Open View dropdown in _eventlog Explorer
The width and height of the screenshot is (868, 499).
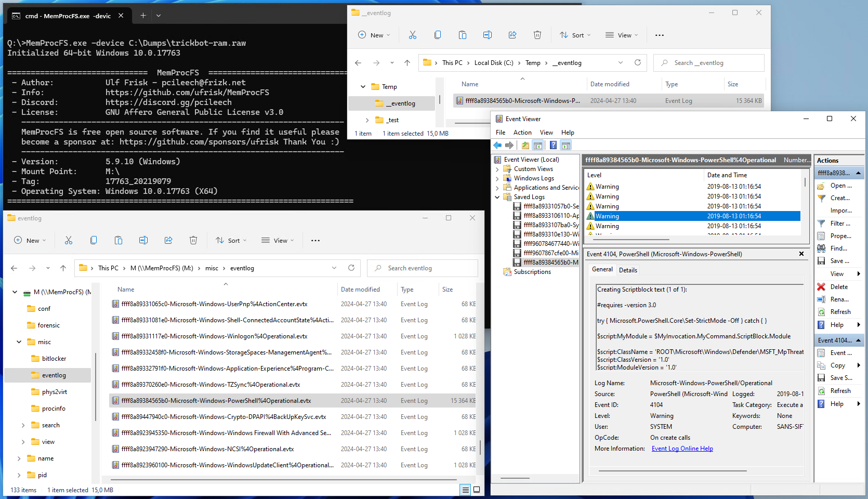[x=622, y=35]
